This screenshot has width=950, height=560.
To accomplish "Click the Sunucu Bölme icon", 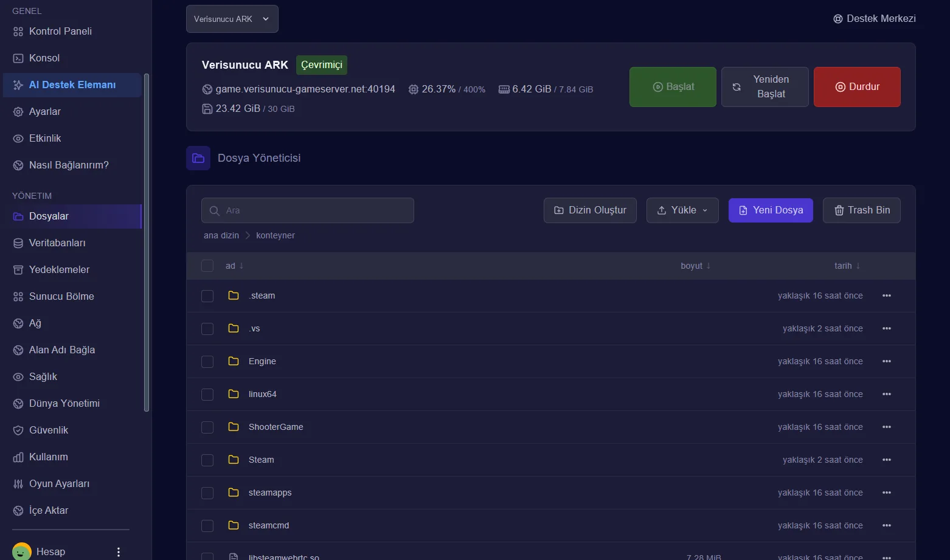I will (18, 297).
